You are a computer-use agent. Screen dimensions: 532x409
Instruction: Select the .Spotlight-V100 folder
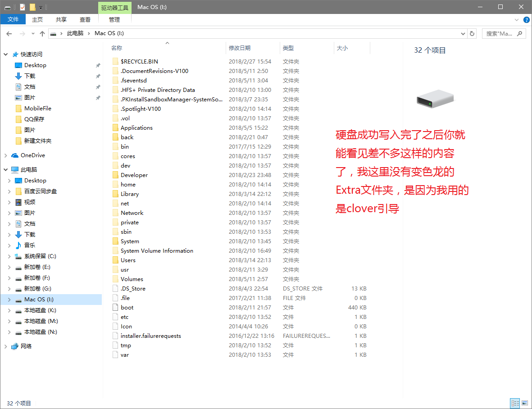141,109
